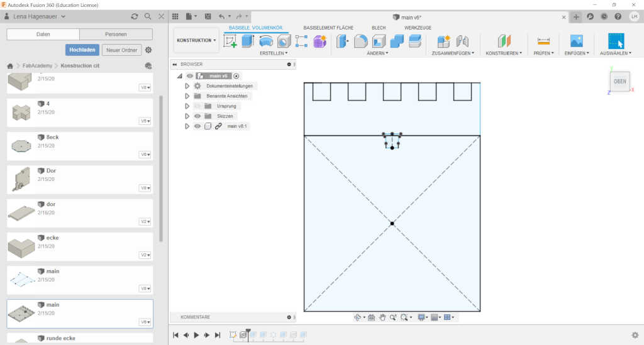Viewport: 644px width, 345px height.
Task: Redo the last undone action
Action: (x=239, y=16)
